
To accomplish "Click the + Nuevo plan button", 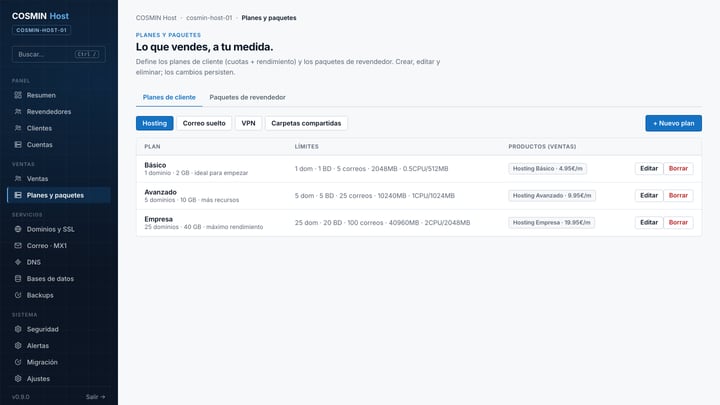I will 673,123.
